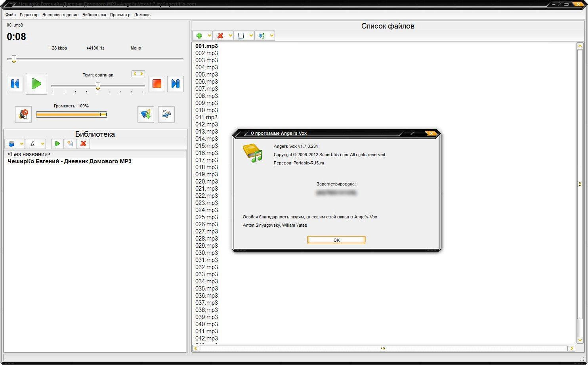Click the 0:08 elapsed time display

coord(16,37)
